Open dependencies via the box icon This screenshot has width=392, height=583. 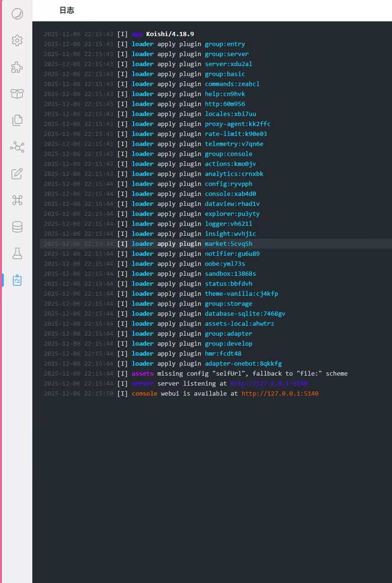[17, 94]
